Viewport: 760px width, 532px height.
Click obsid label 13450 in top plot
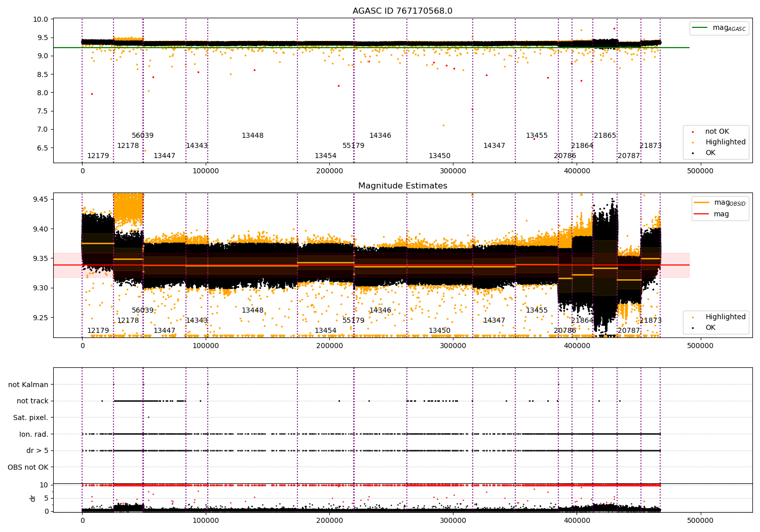[x=439, y=156]
